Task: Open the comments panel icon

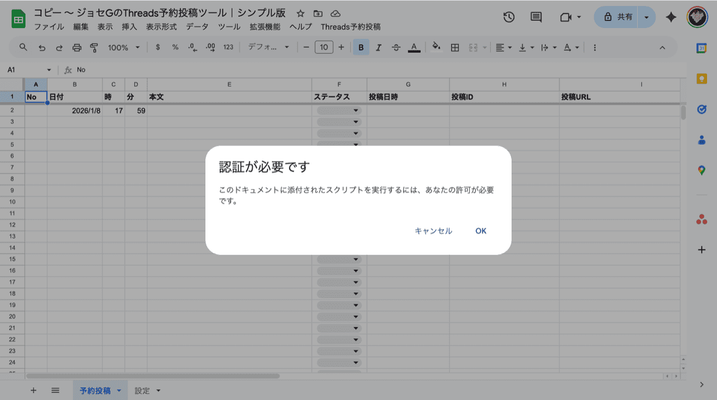Action: point(536,17)
